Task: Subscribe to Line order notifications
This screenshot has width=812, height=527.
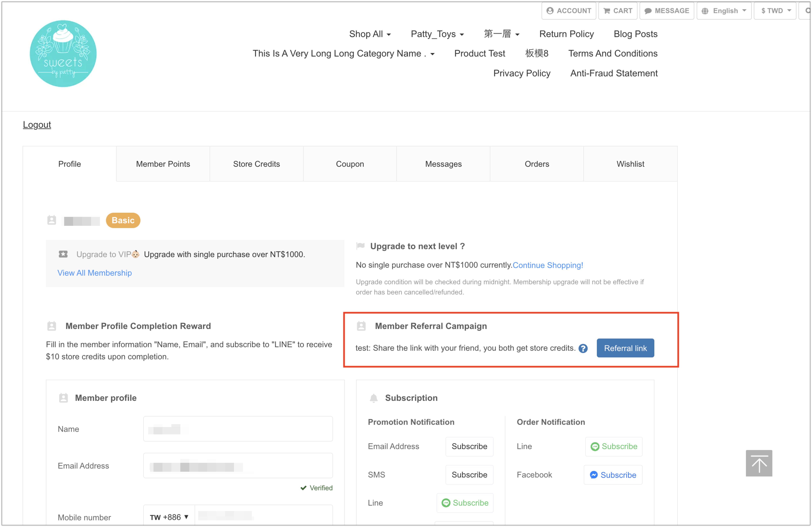Action: (x=614, y=447)
